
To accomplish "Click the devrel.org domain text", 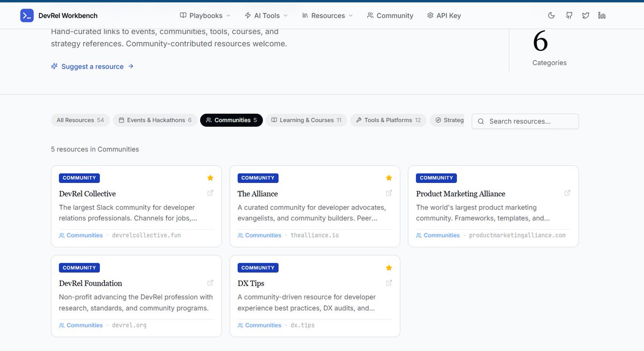I will point(129,325).
